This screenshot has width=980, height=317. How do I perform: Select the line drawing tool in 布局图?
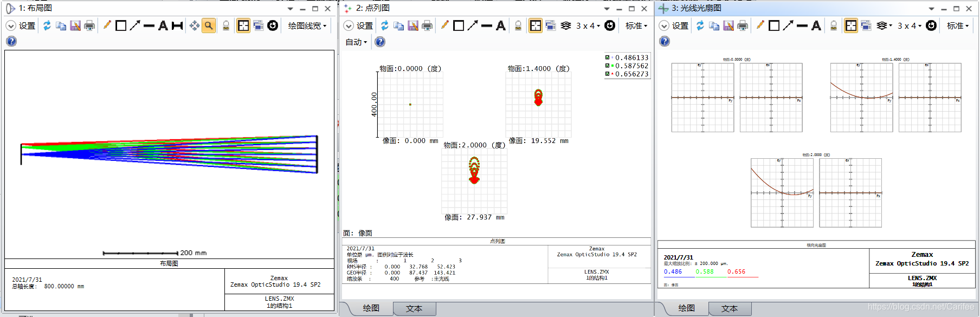(x=149, y=25)
